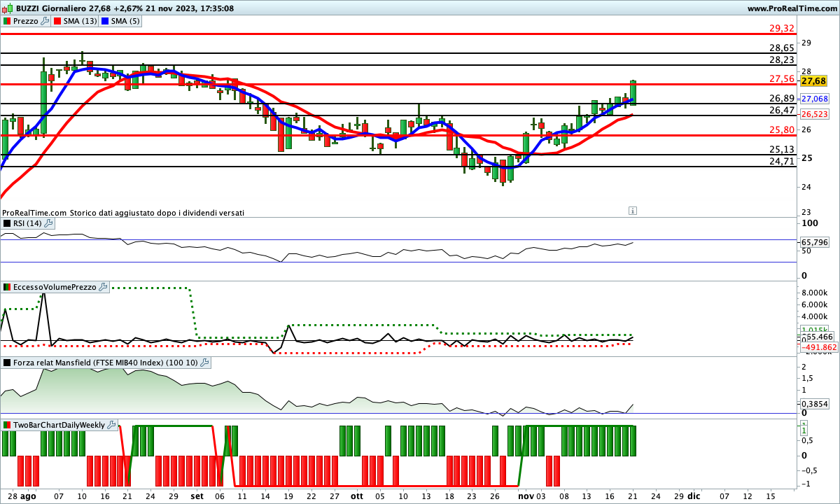Click the red SMA value 26,523

tap(815, 114)
